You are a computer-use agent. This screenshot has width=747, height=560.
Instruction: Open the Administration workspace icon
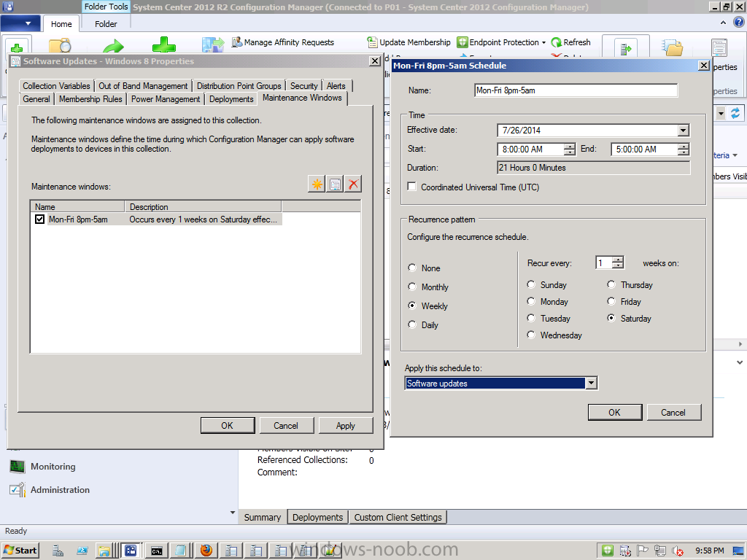(x=18, y=489)
